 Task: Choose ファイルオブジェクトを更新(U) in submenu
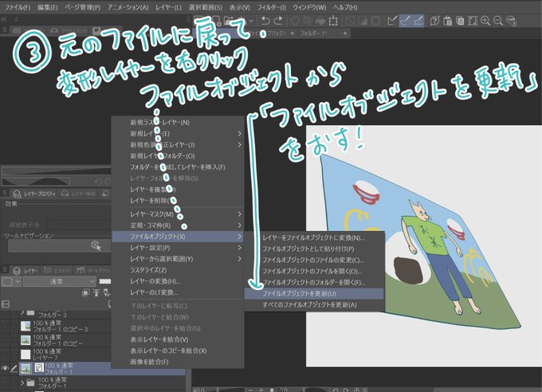click(x=314, y=293)
